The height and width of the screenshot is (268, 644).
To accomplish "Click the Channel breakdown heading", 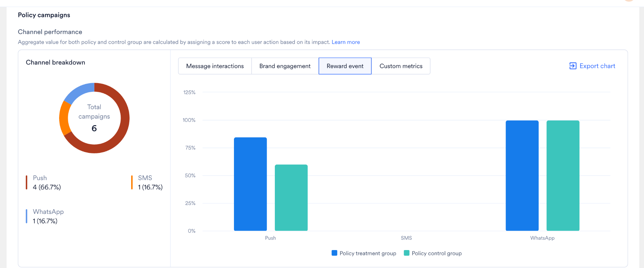I will [x=55, y=62].
